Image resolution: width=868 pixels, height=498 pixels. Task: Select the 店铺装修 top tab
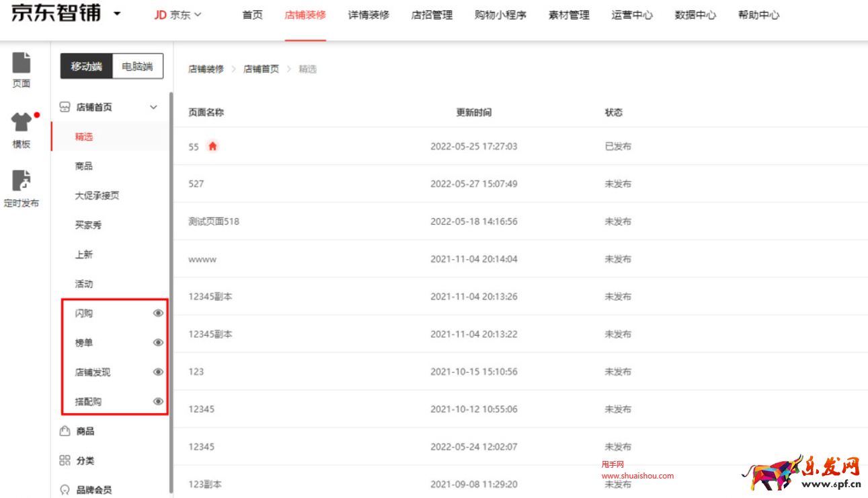pyautogui.click(x=305, y=15)
